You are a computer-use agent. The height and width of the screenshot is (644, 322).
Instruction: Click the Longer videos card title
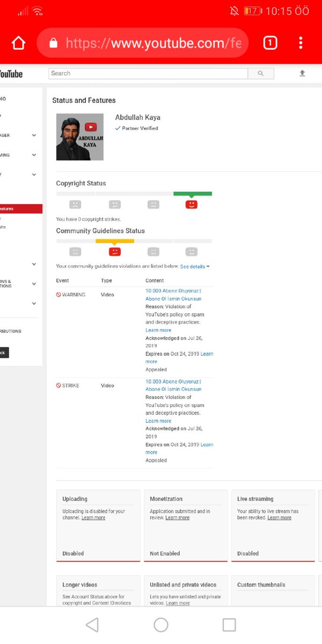[80, 585]
